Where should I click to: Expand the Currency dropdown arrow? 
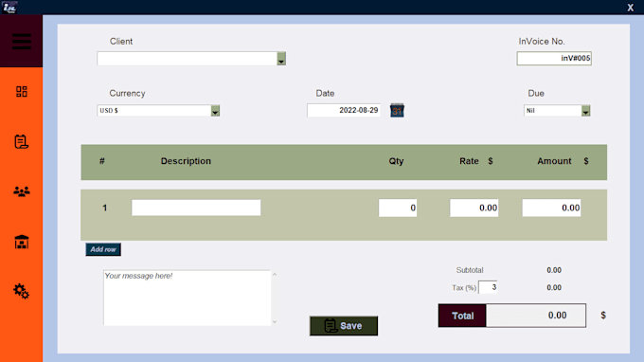215,111
